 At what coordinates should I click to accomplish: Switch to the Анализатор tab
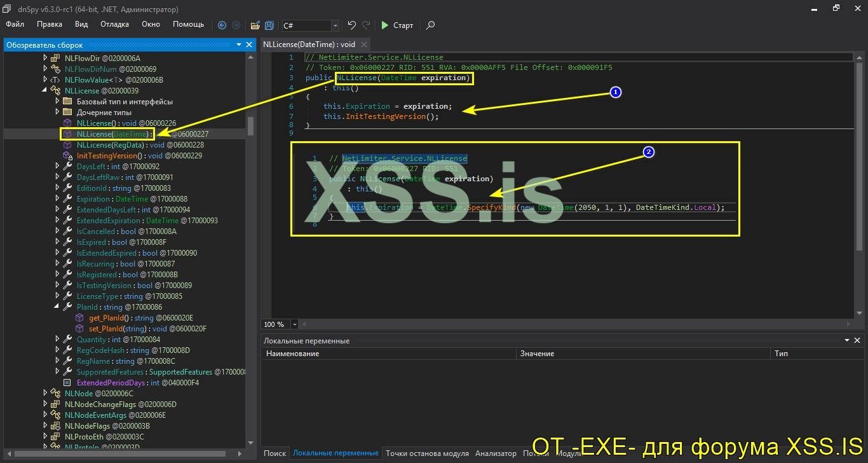point(496,453)
